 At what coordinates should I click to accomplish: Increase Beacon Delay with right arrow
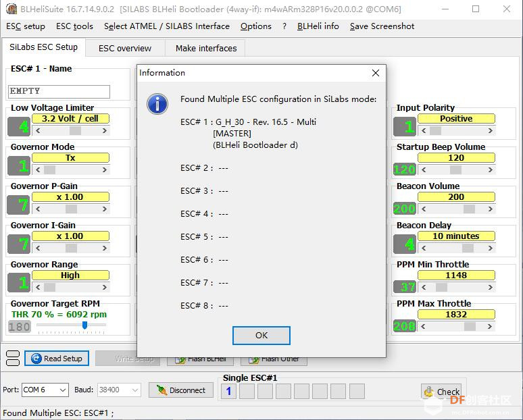(x=491, y=248)
